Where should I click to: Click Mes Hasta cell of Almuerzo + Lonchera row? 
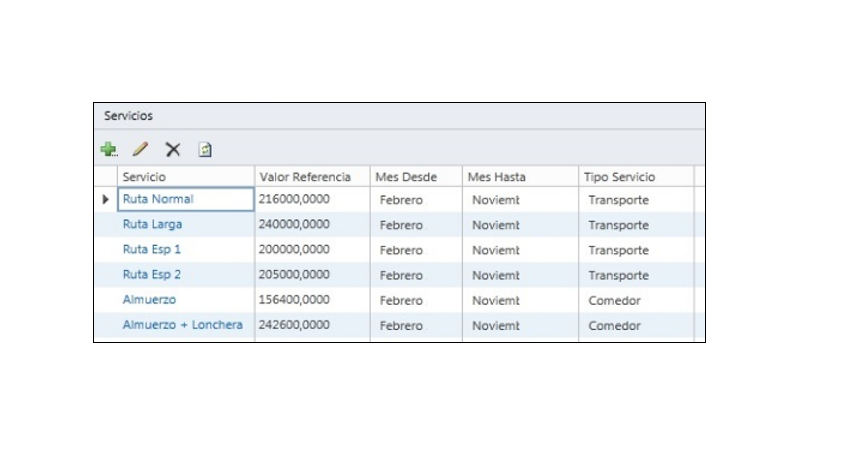point(520,324)
